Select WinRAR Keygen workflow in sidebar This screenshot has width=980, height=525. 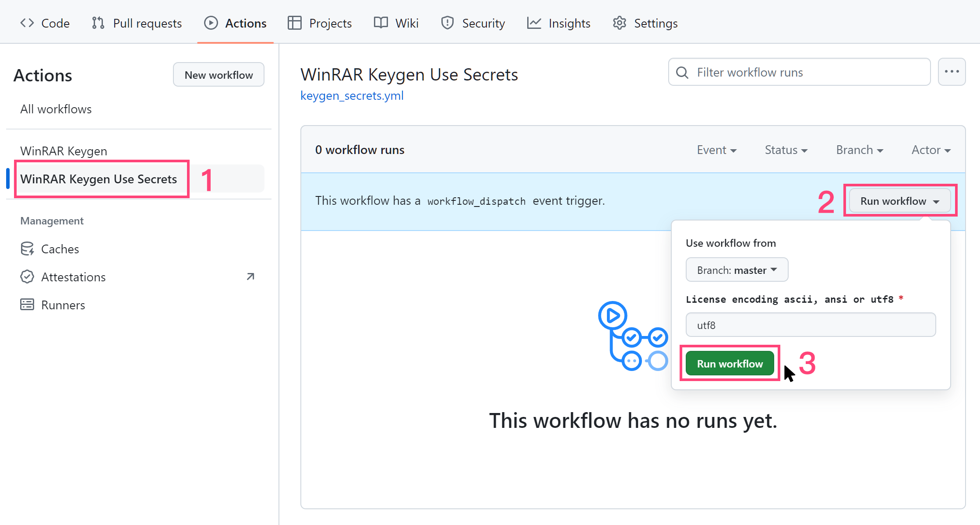coord(64,151)
